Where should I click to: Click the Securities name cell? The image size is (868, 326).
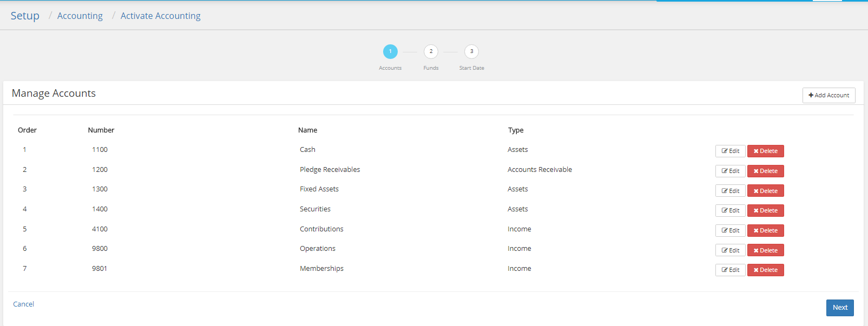click(315, 209)
